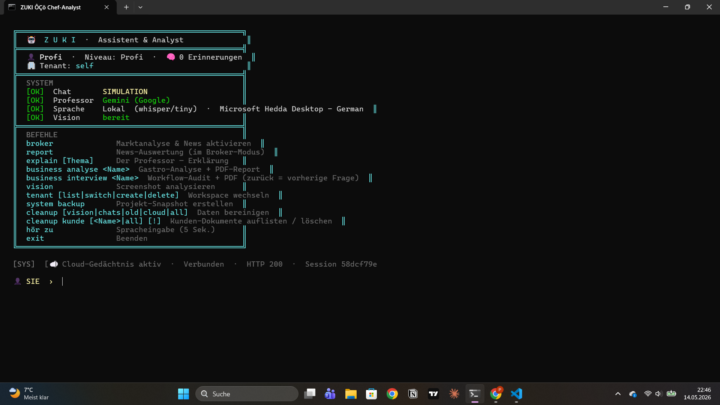Image resolution: width=720 pixels, height=405 pixels.
Task: Open the new tab profile dropdown
Action: 141,7
